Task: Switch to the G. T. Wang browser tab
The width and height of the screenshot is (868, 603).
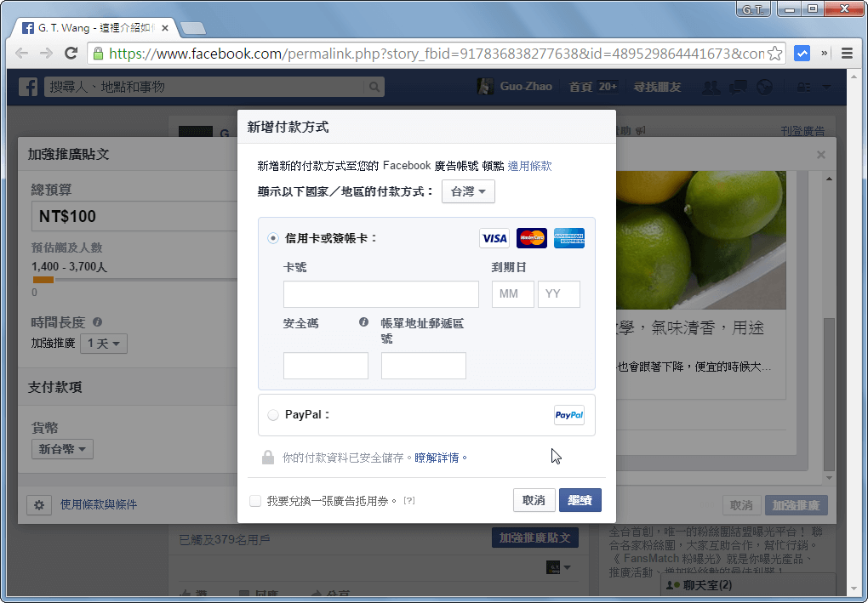Action: (85, 26)
